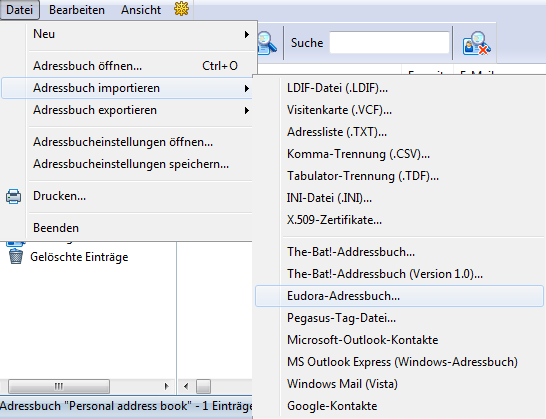
Task: Open the Bearbeiten menu
Action: click(x=77, y=10)
